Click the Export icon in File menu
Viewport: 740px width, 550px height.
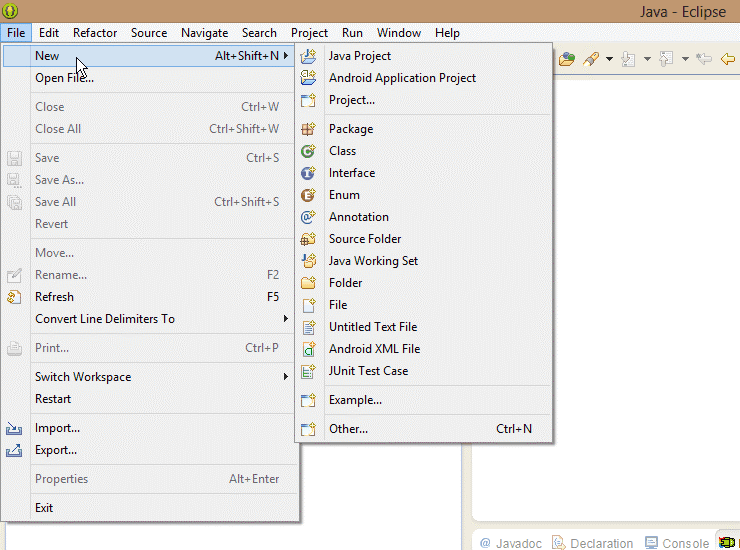point(14,450)
